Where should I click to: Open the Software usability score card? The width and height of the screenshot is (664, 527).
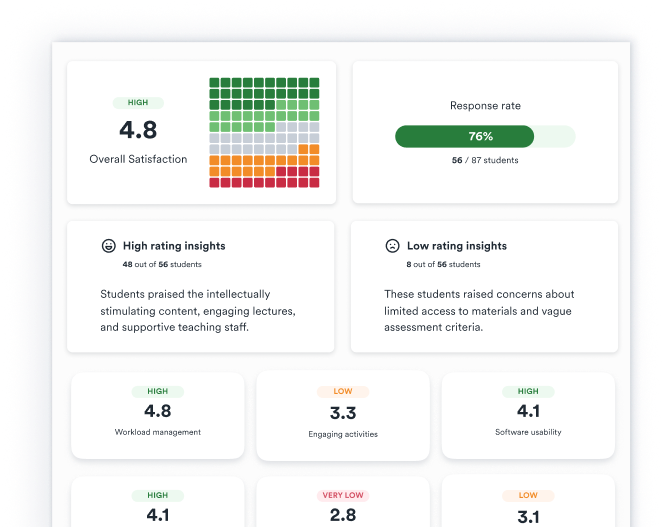(x=528, y=416)
